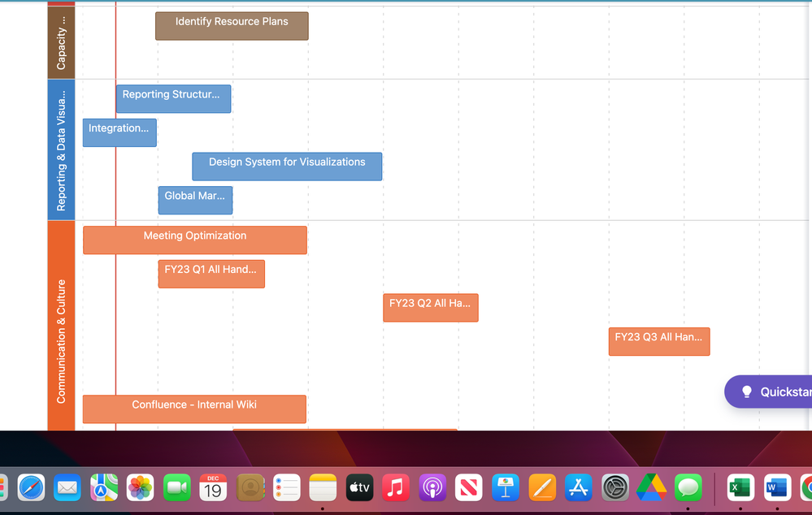Viewport: 812px width, 515px height.
Task: Click the Identify Resource Plans bar
Action: [231, 25]
